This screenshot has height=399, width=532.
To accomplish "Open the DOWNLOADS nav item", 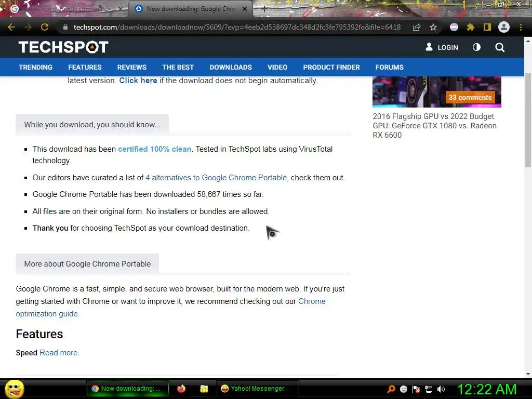I will 231,67.
